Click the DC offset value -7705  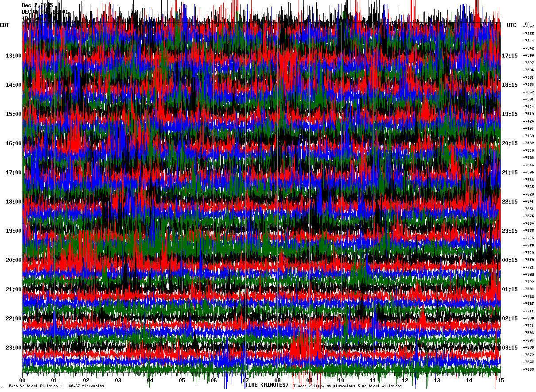click(x=528, y=238)
